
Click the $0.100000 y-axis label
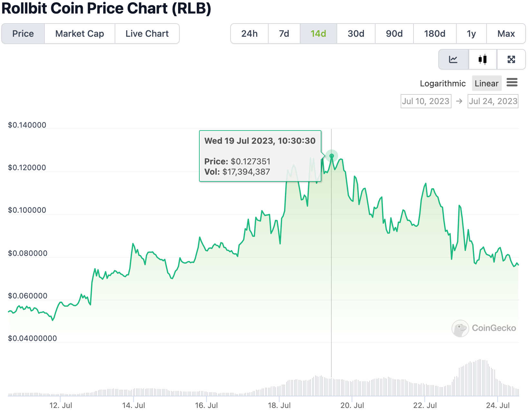[27, 210]
